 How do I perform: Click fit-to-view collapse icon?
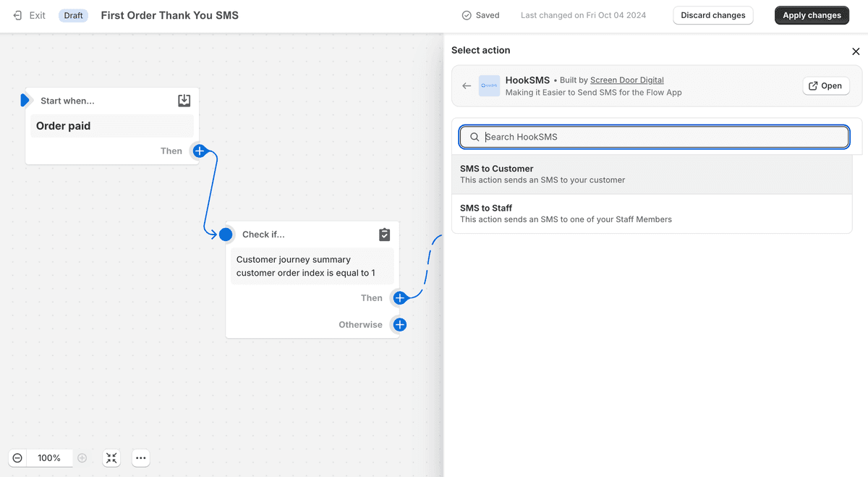pos(111,458)
